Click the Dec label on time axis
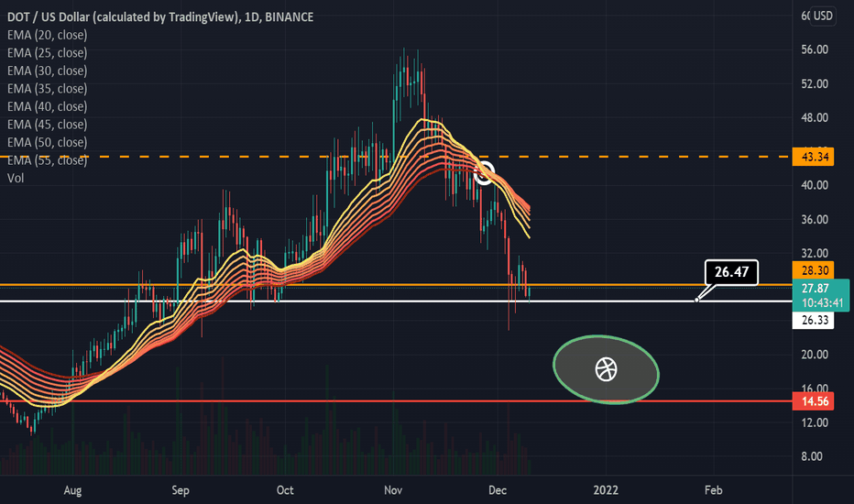The width and height of the screenshot is (854, 504). [498, 490]
